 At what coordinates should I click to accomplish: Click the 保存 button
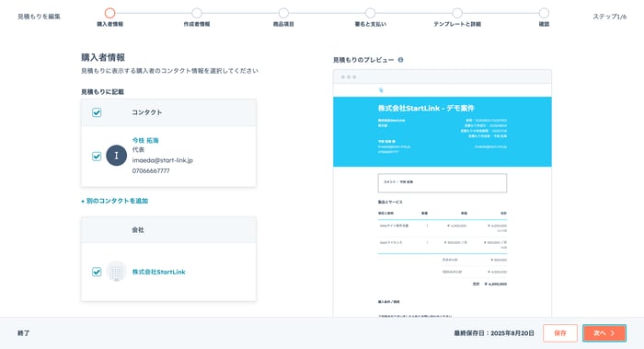[560, 333]
